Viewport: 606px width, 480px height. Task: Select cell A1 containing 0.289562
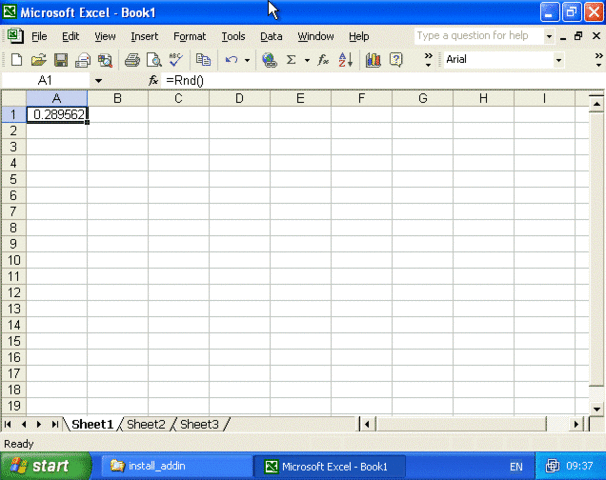(57, 114)
